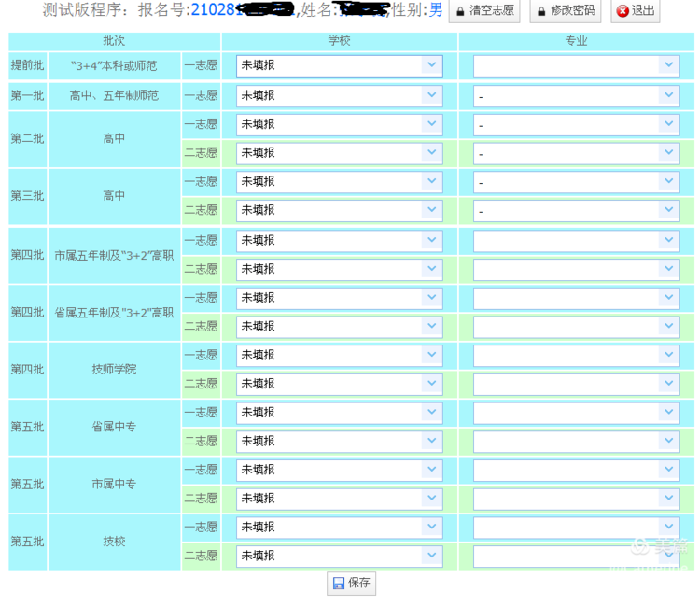Open major dropdown for 省属中专 二志愿
The width and height of the screenshot is (700, 606).
coord(577,441)
